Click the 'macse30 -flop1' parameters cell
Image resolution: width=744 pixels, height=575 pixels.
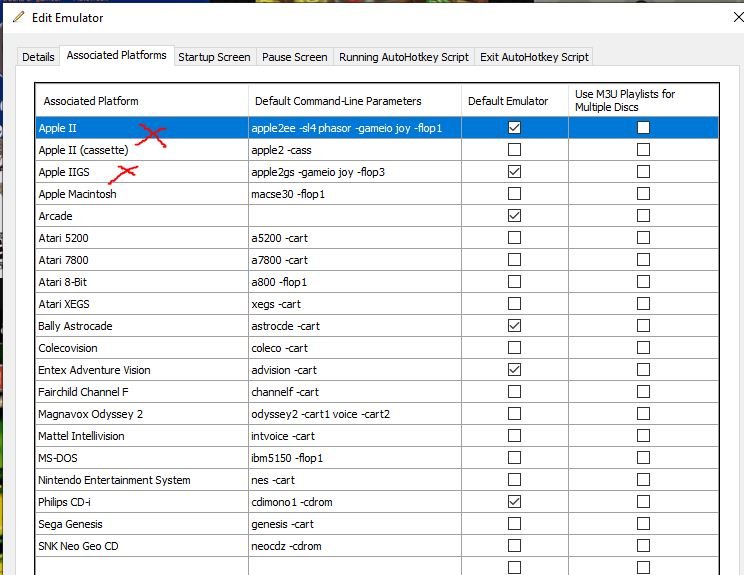point(354,194)
